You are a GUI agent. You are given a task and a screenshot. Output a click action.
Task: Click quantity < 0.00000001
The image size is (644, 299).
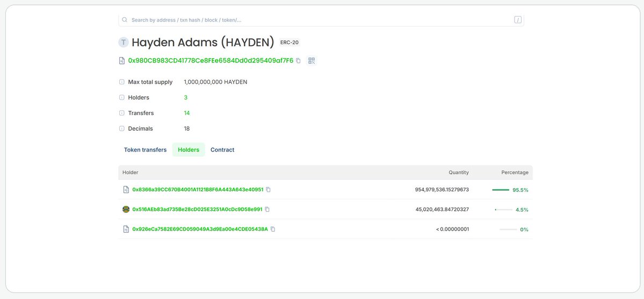pyautogui.click(x=453, y=229)
